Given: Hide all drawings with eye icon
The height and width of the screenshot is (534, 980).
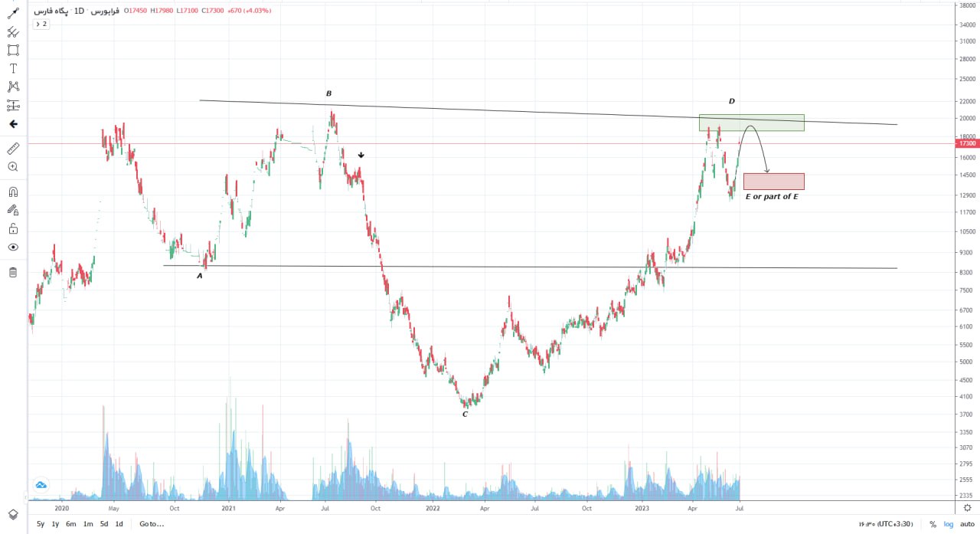Looking at the screenshot, I should pyautogui.click(x=13, y=247).
